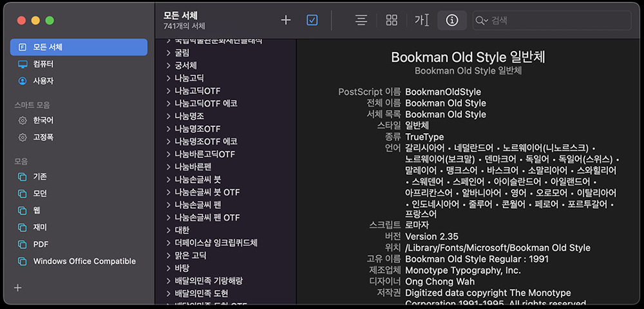Expand the 맑은 고딕 font family
The height and width of the screenshot is (309, 644).
pos(168,256)
